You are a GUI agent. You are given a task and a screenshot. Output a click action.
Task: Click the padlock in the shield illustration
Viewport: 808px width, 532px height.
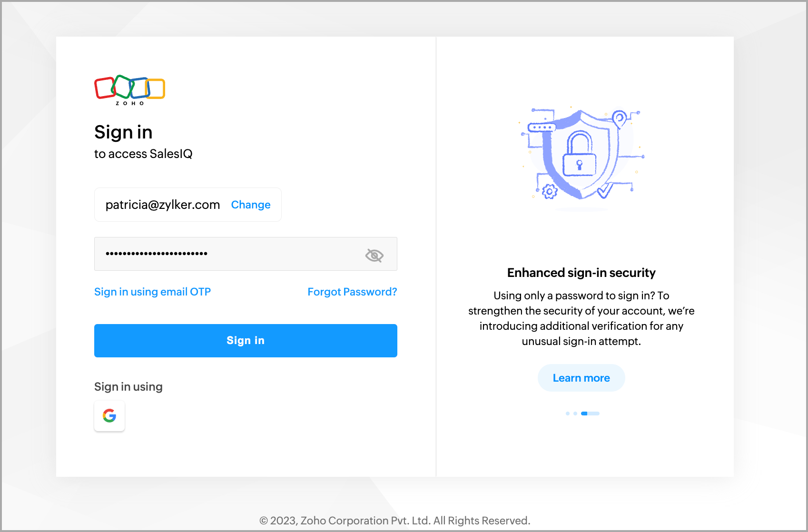point(579,154)
